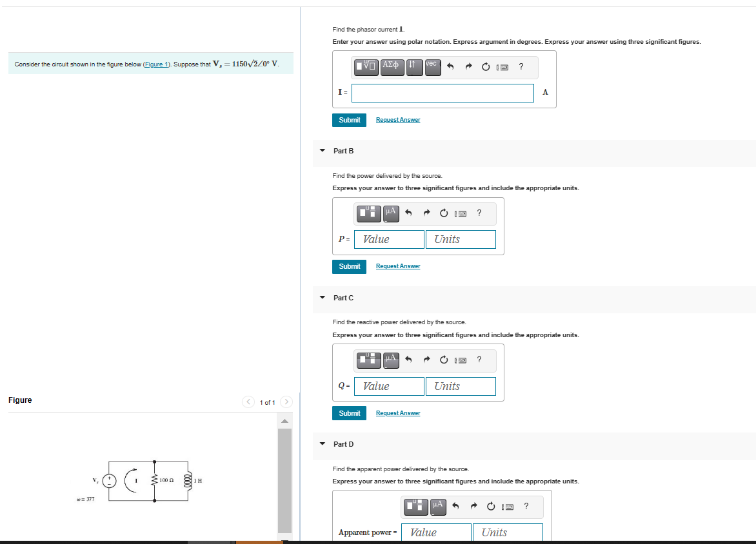Reset the Part A answer field
The height and width of the screenshot is (544, 756).
click(485, 67)
